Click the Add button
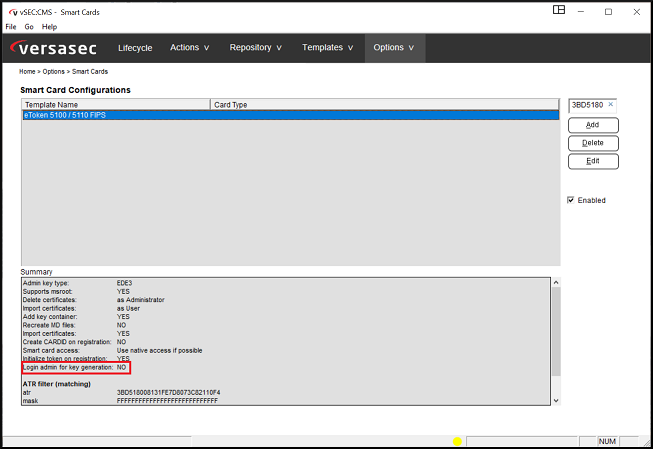This screenshot has width=653, height=449. tap(593, 125)
